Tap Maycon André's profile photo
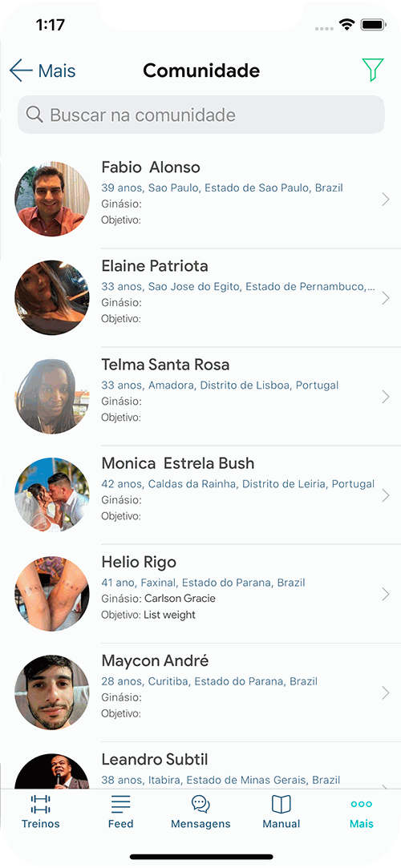The width and height of the screenshot is (401, 868). [x=51, y=692]
